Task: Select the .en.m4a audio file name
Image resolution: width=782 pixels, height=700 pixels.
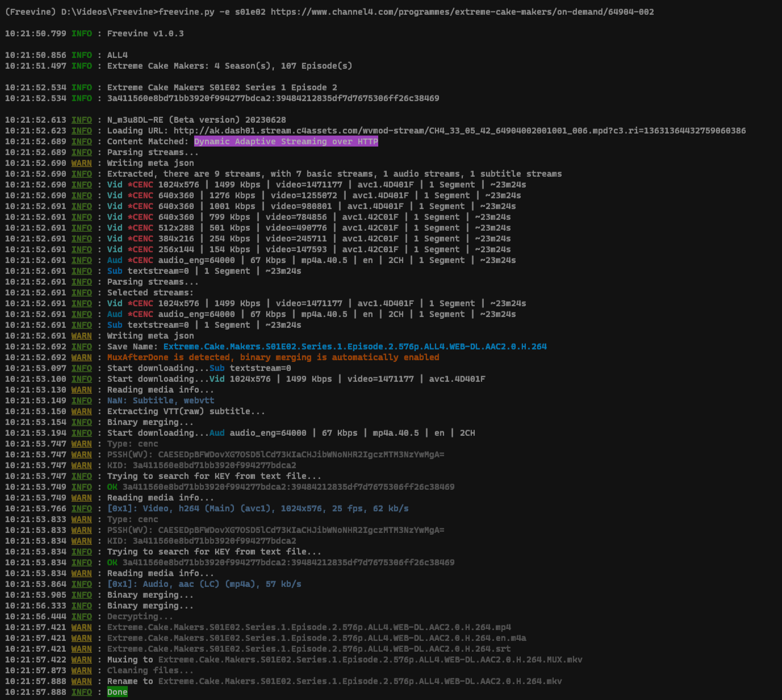Action: (x=316, y=638)
